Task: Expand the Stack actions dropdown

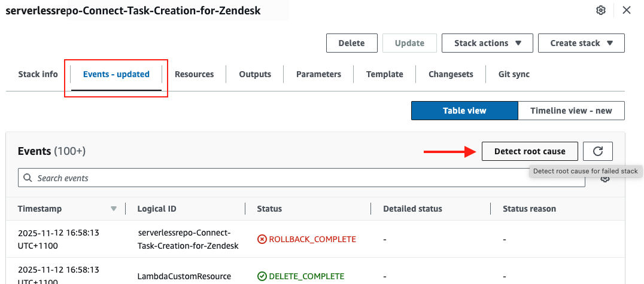Action: [488, 43]
